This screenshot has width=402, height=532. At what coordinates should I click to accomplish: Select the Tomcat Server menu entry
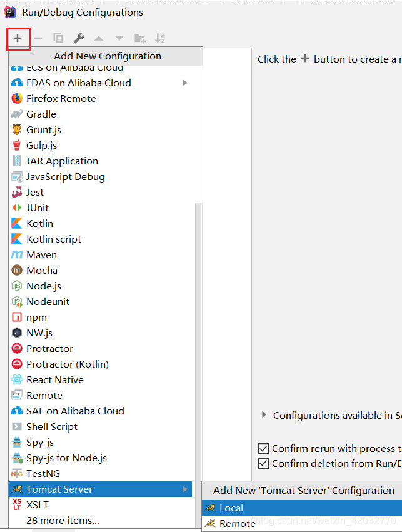click(100, 489)
